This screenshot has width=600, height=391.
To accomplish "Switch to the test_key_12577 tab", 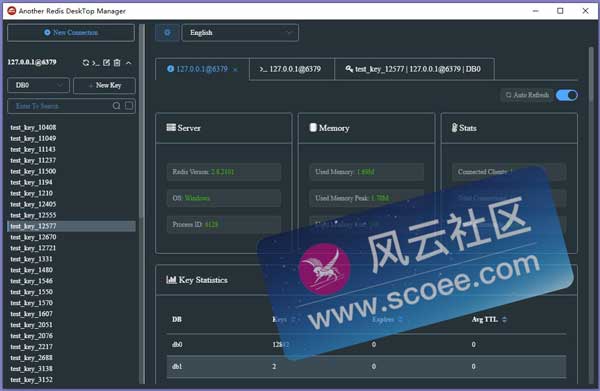I will (414, 69).
